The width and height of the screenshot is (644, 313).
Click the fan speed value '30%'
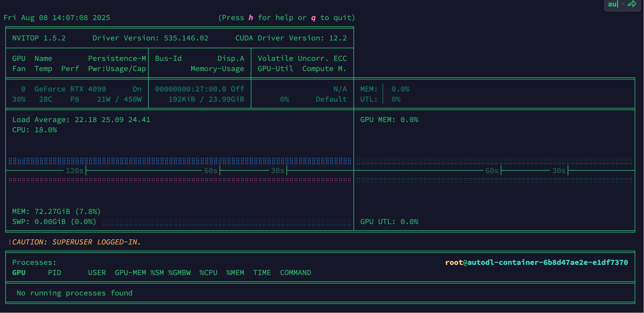click(19, 99)
